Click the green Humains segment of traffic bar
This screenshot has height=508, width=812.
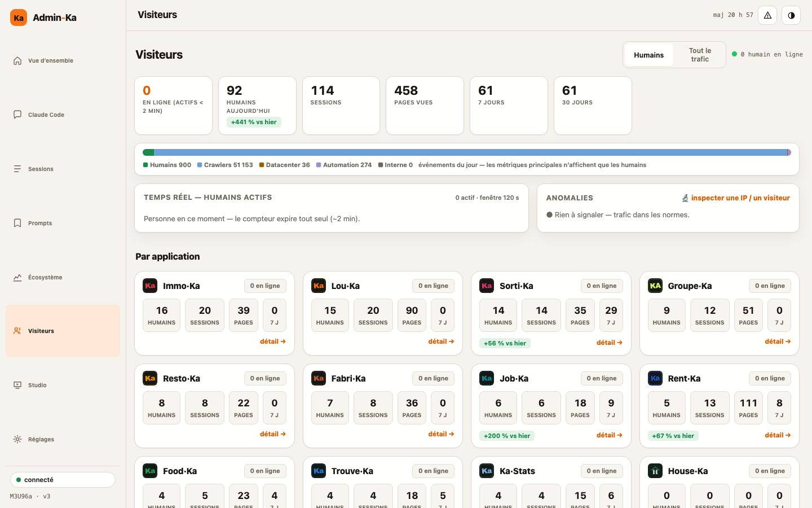point(148,152)
